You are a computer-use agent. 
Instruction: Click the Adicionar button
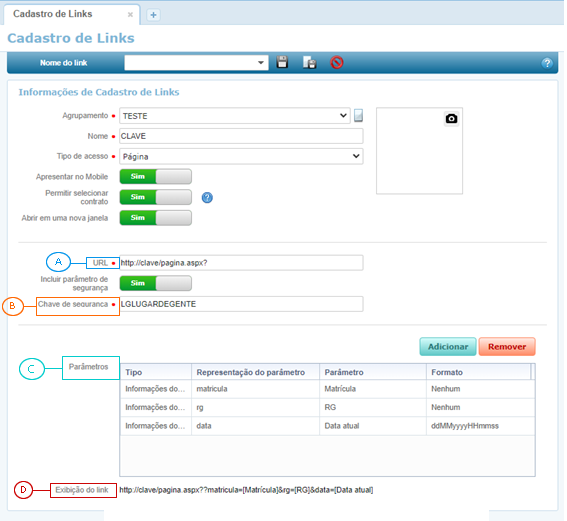[x=448, y=347]
